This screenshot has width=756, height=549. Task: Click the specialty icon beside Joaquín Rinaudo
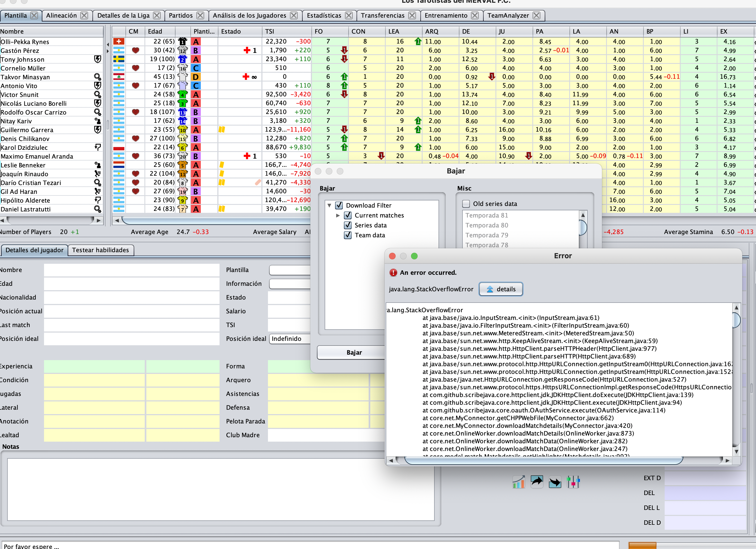97,173
